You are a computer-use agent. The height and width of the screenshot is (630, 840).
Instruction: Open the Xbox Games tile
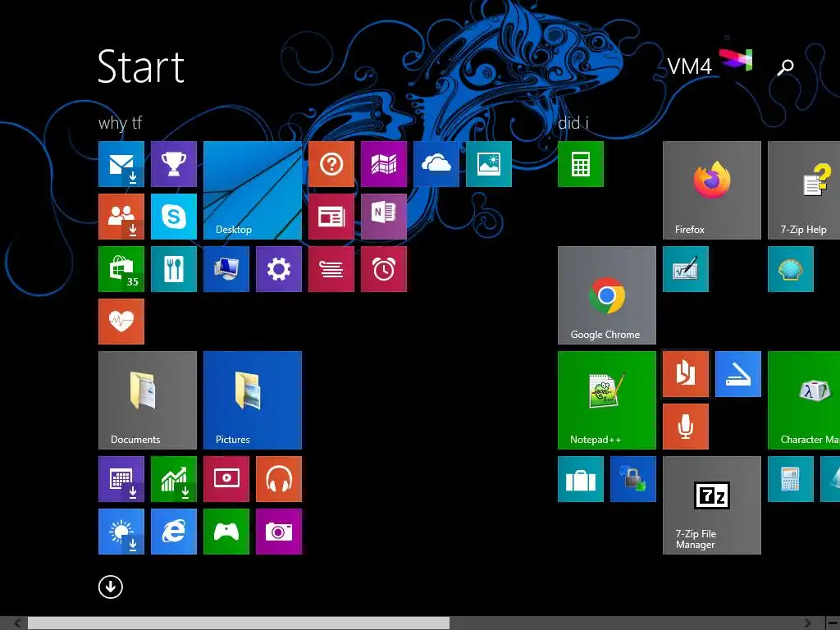coord(226,532)
